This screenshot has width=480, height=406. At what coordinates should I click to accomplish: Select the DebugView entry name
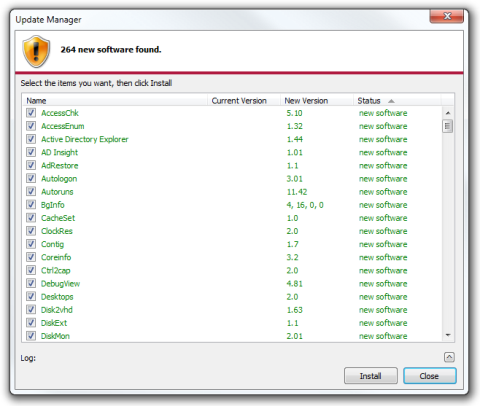pos(60,284)
